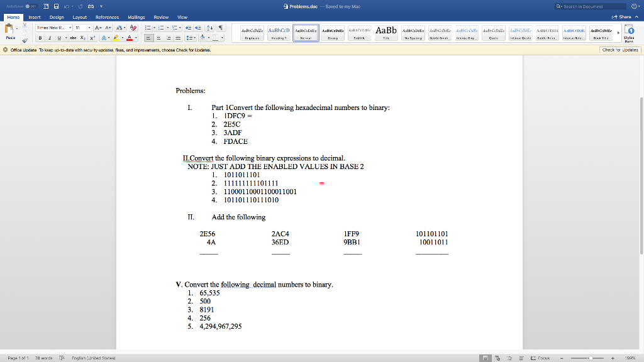The image size is (644, 362).
Task: Open the Text Effects menu
Action: (105, 38)
